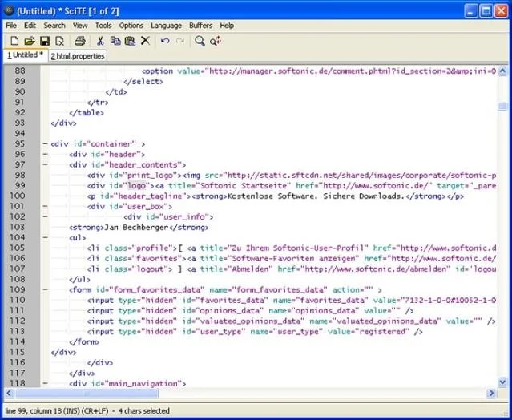
Task: Collapse fold at line 109 form tag
Action: pos(45,289)
